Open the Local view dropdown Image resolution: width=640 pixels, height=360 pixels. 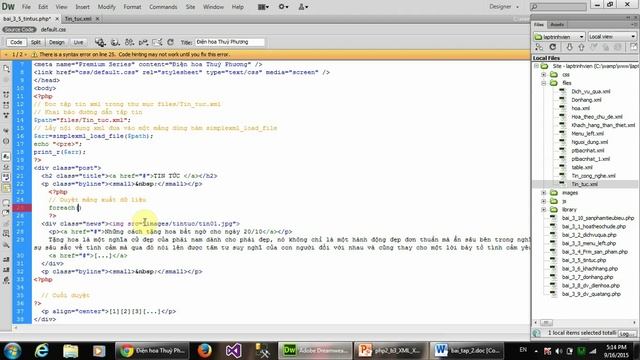(x=612, y=37)
